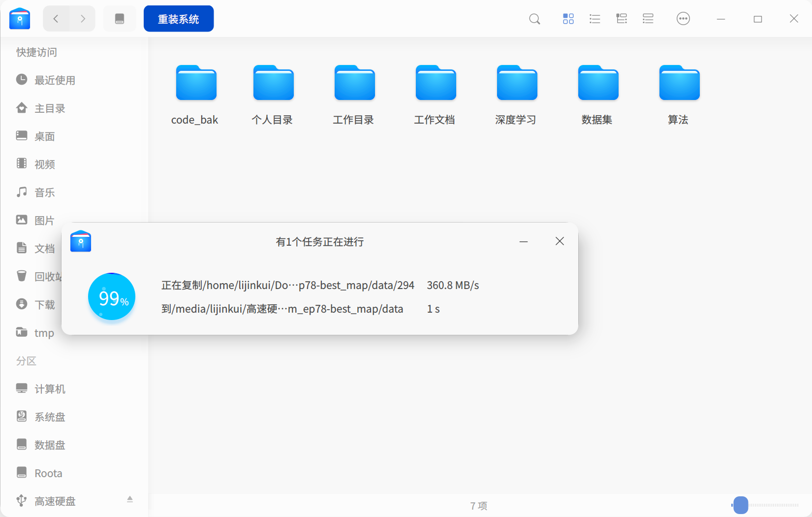
Task: Switch to icon grid view
Action: [x=568, y=19]
